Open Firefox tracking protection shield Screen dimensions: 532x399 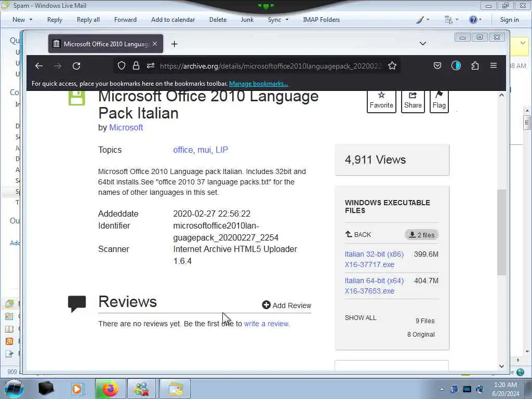coord(122,66)
